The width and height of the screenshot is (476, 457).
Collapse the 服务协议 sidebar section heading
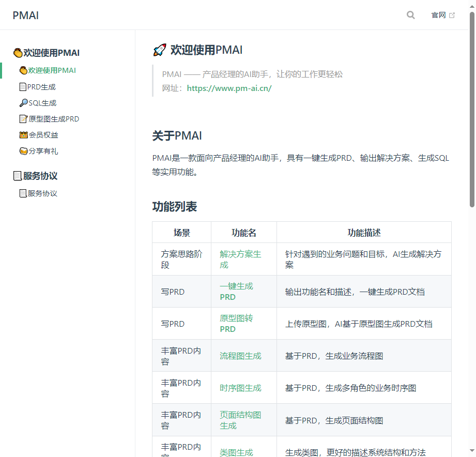(35, 176)
